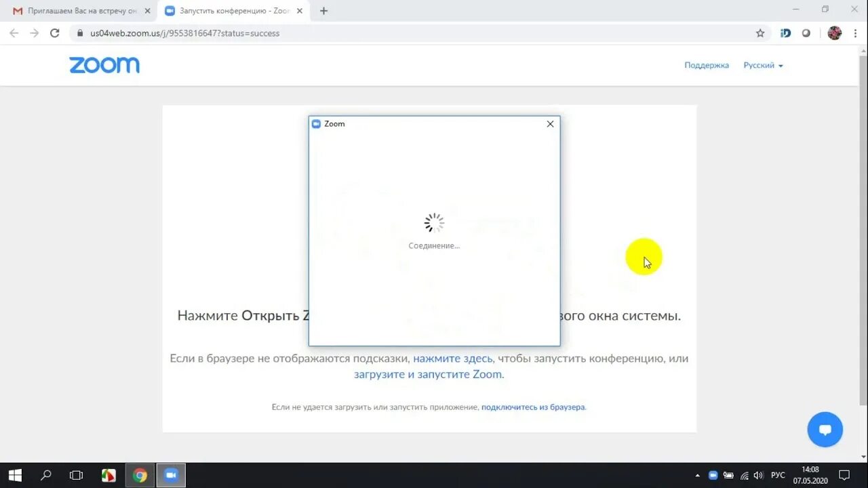
Task: Reload the current page
Action: [x=55, y=33]
